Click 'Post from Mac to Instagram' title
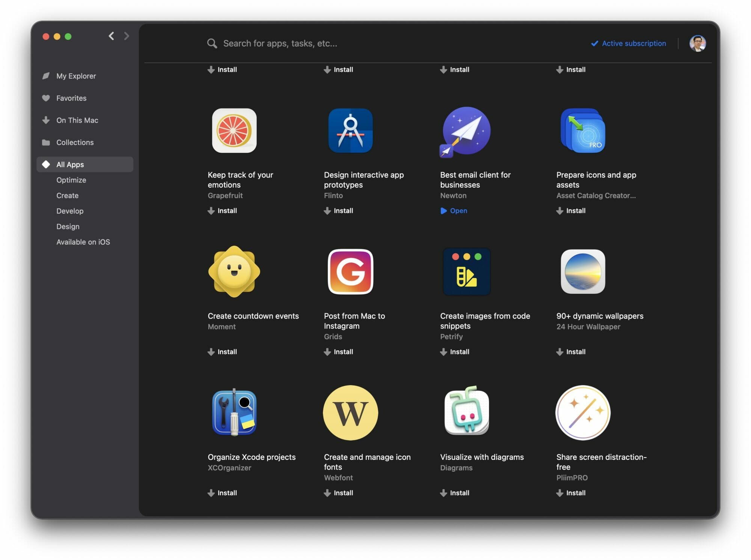The width and height of the screenshot is (751, 560). 354,321
